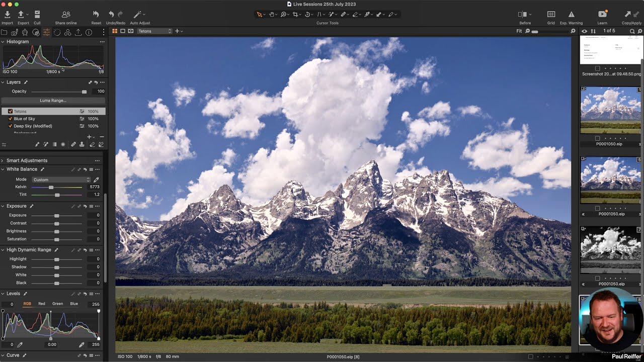Toggle the browser eye visibility icon
The image size is (644, 362).
point(584,31)
